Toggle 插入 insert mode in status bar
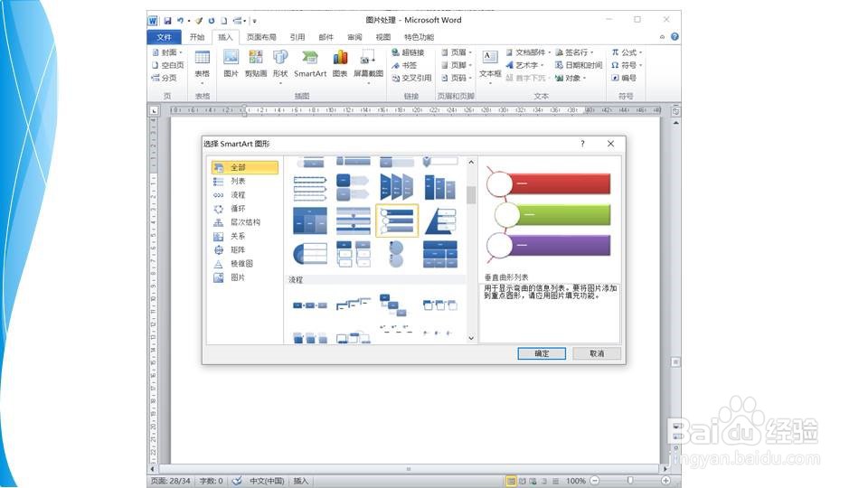The width and height of the screenshot is (868, 488). pyautogui.click(x=300, y=481)
